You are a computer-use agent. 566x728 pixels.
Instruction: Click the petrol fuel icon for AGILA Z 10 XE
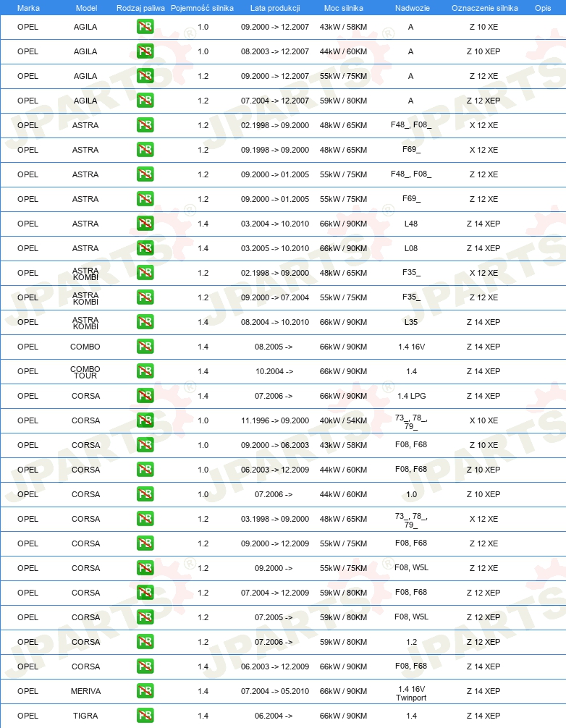pyautogui.click(x=145, y=27)
